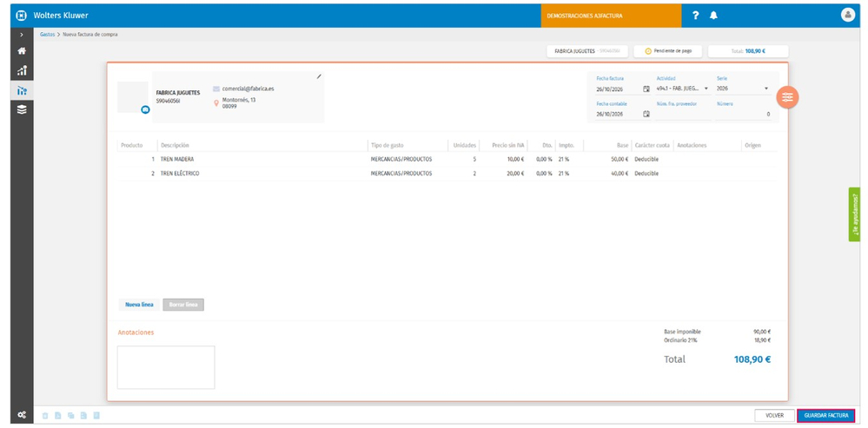Open the orange invoice options sliders button

click(788, 96)
